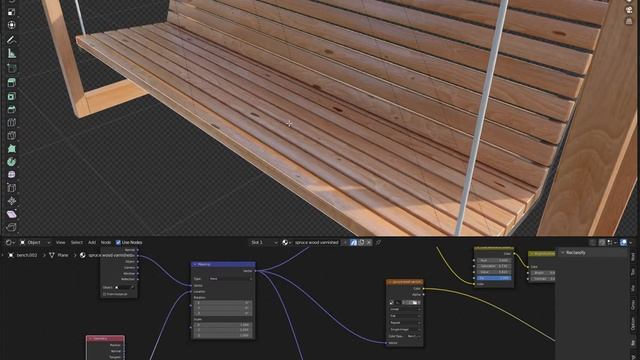The image size is (640, 360).
Task: Click the Bright field in Bright/Contrast node
Action: 543,273
